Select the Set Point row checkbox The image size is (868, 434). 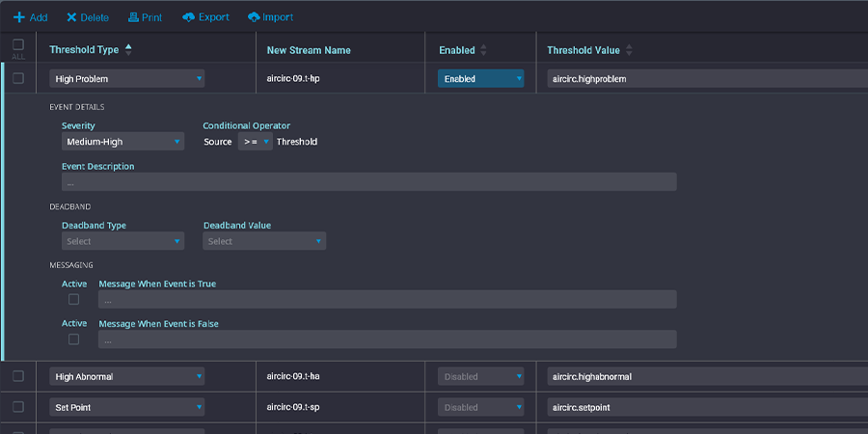point(18,407)
